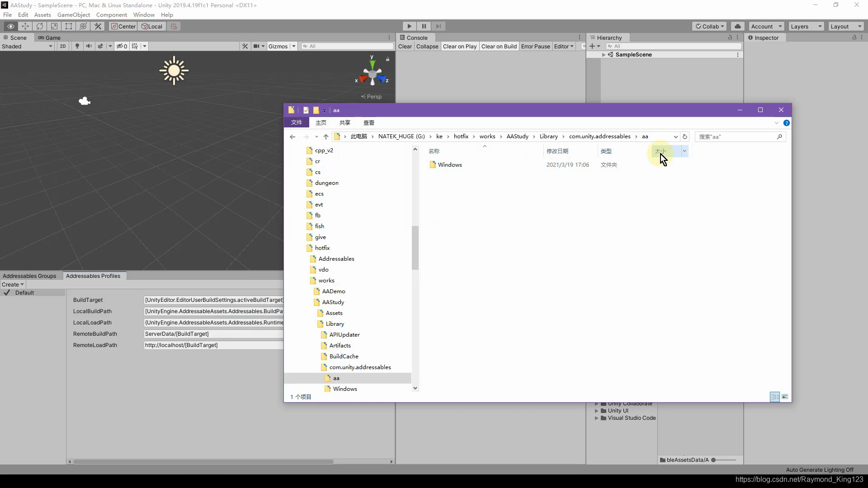Open the Gizmos dropdown arrow

(x=293, y=46)
